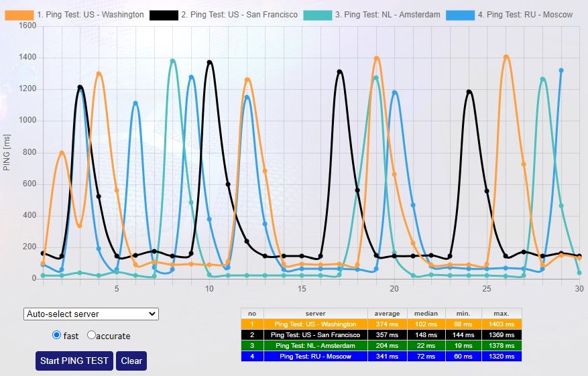Click the last blue Moscow peak data point

click(561, 70)
